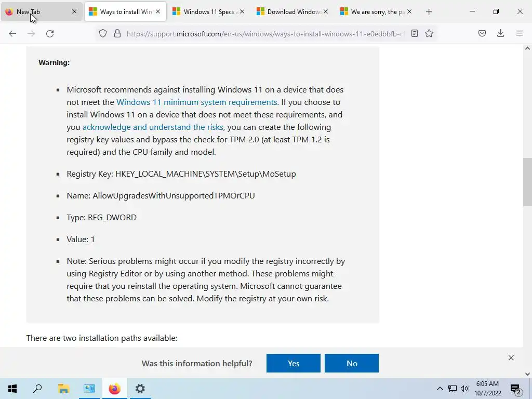The width and height of the screenshot is (532, 399).
Task: Open tracking protection shield icon
Action: coord(103,33)
